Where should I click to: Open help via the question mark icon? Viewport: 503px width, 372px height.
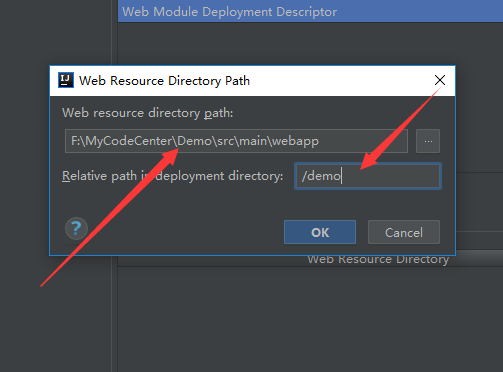tap(76, 229)
